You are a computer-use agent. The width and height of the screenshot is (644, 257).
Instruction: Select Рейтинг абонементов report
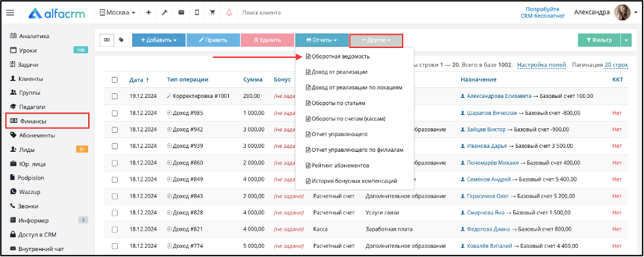point(337,166)
